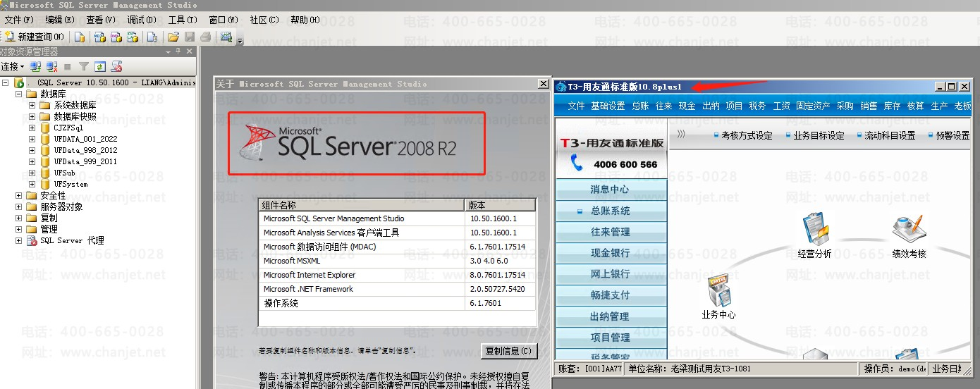
Task: Click the Analysis Services XMLA Query icon
Action: pos(132,37)
